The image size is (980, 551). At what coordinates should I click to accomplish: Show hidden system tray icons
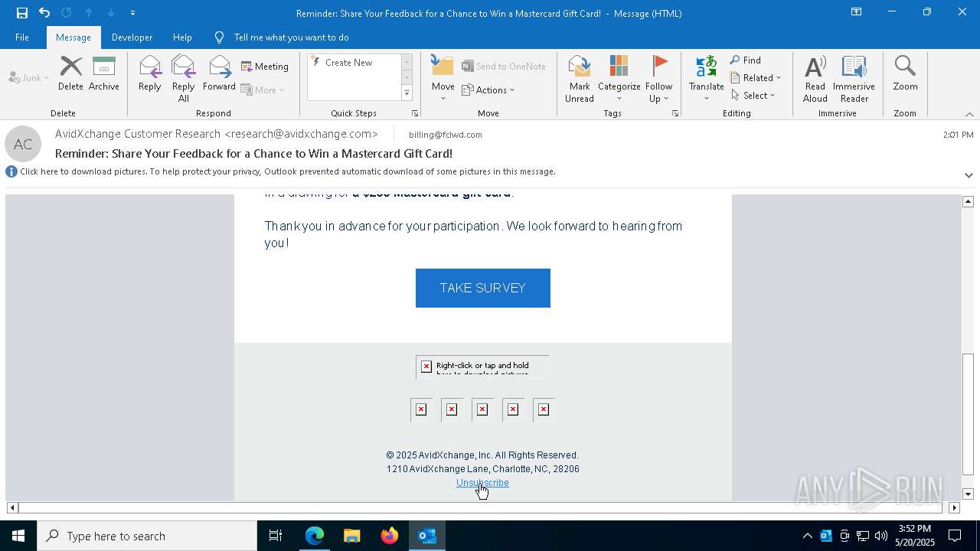(x=807, y=536)
